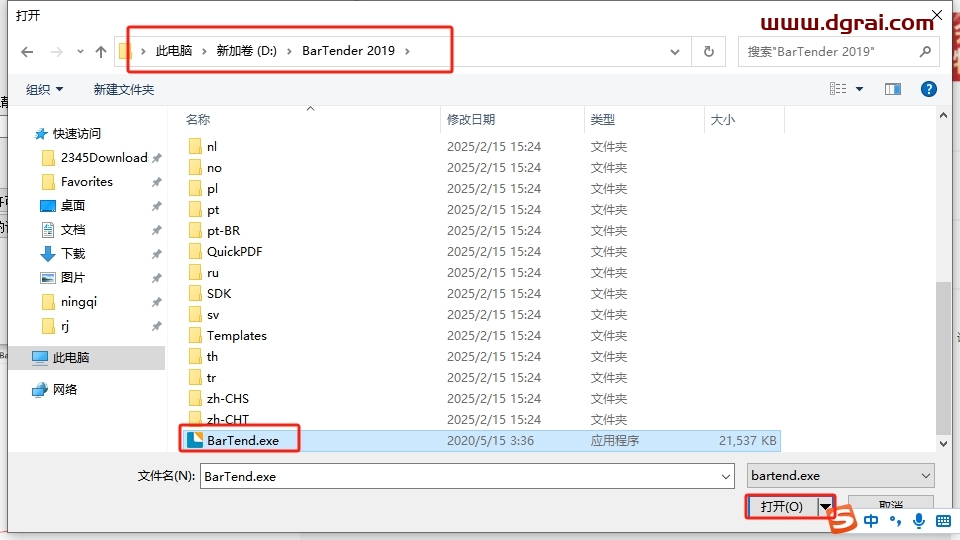Viewport: 960px width, 540px height.
Task: Select the ru folder
Action: 212,273
